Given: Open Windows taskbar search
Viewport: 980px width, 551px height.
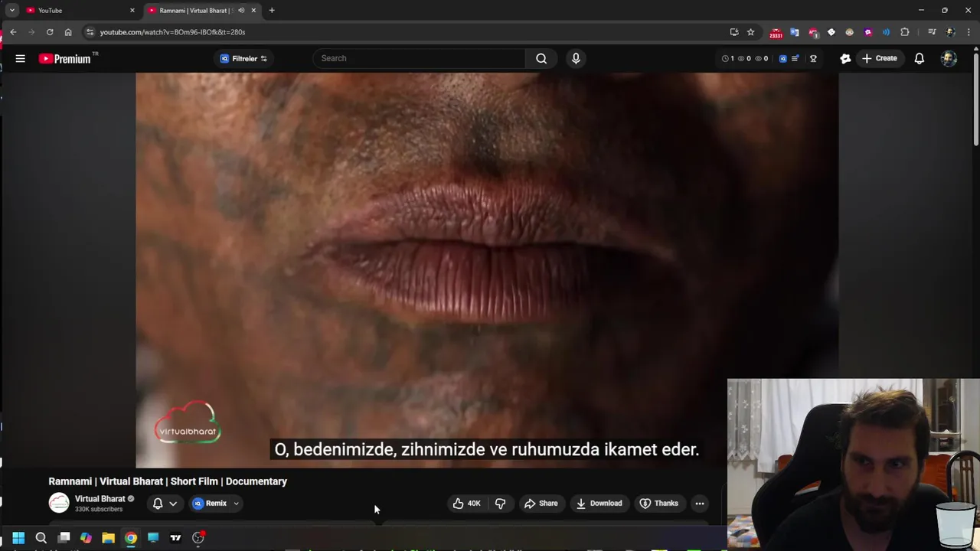Looking at the screenshot, I should pos(41,538).
